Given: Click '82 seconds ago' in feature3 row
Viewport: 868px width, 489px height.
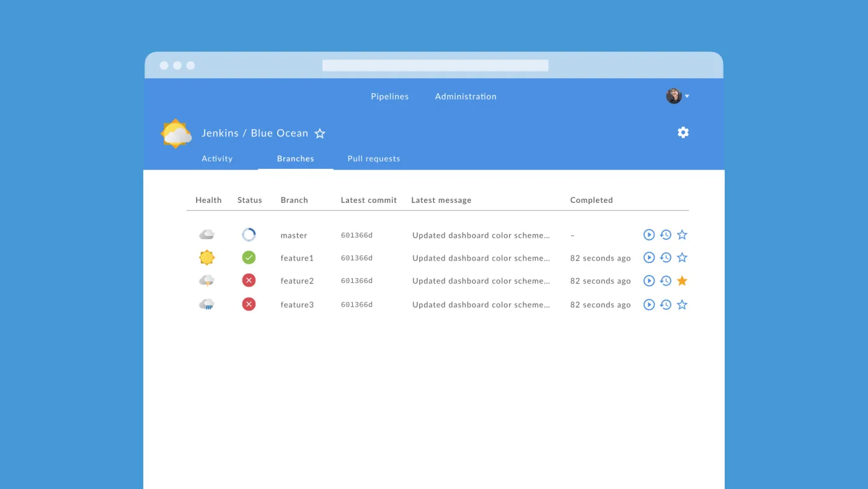Looking at the screenshot, I should 600,305.
